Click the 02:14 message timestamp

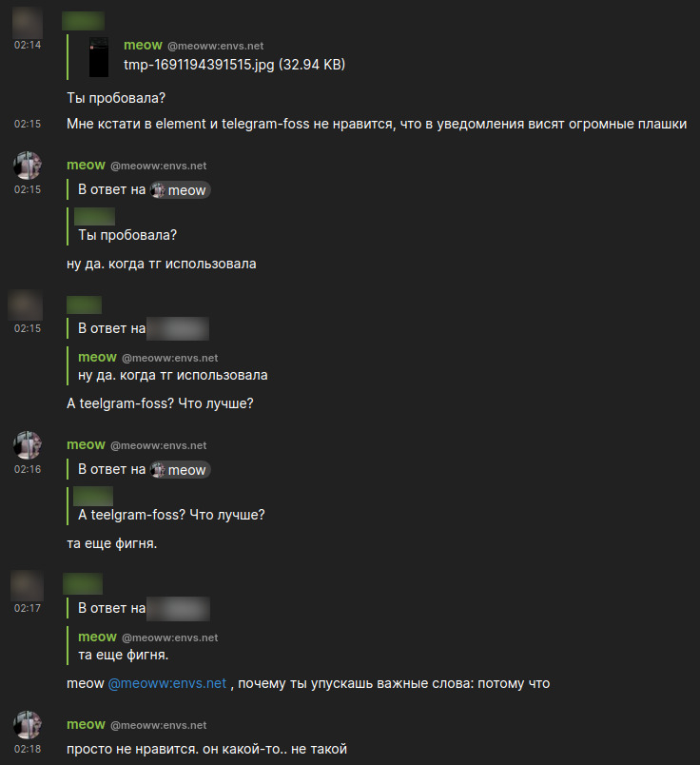point(28,45)
